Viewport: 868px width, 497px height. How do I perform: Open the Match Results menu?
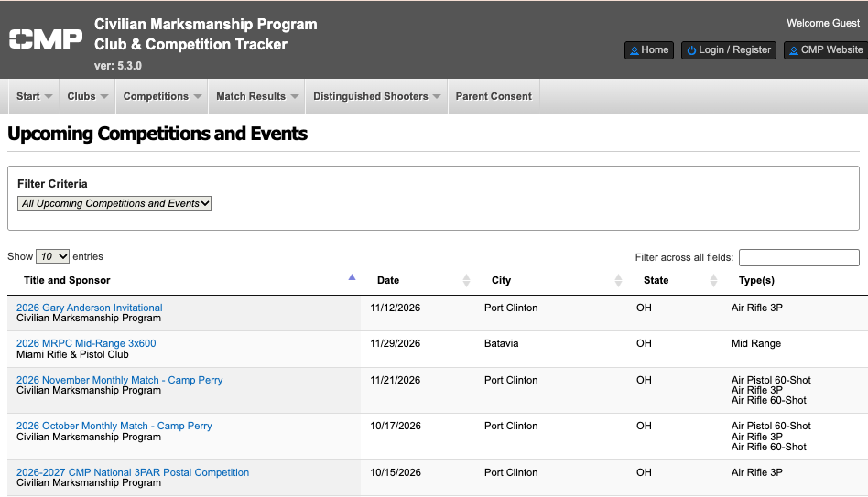257,96
